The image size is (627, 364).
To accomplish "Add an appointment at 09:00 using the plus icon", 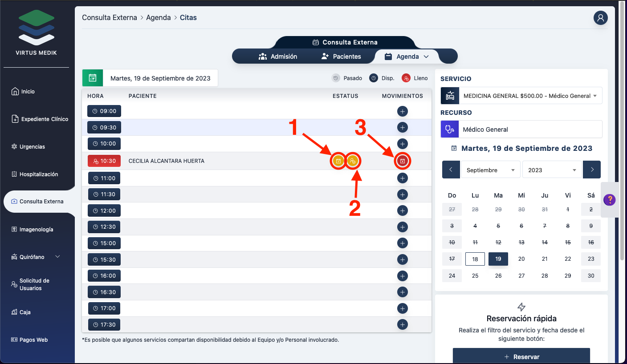I will [x=403, y=111].
